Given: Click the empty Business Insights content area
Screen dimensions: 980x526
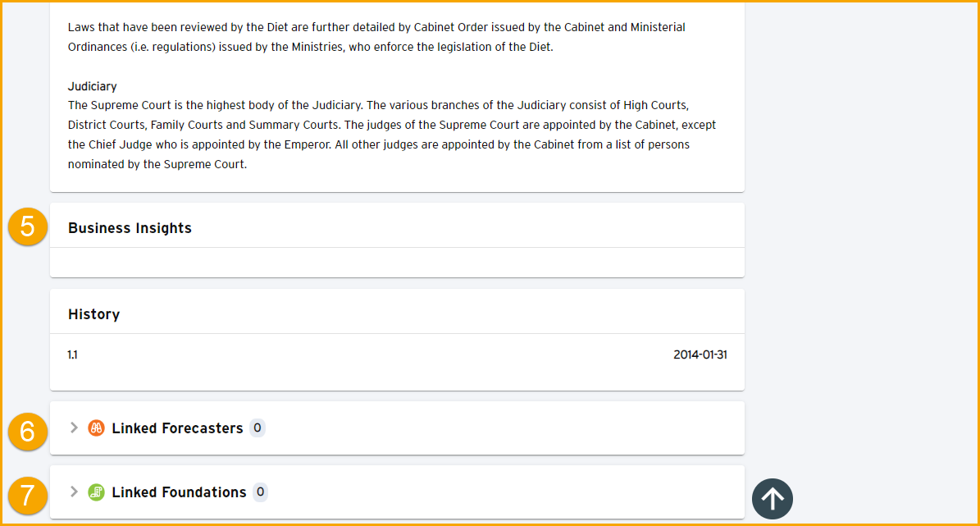Looking at the screenshot, I should tap(397, 263).
